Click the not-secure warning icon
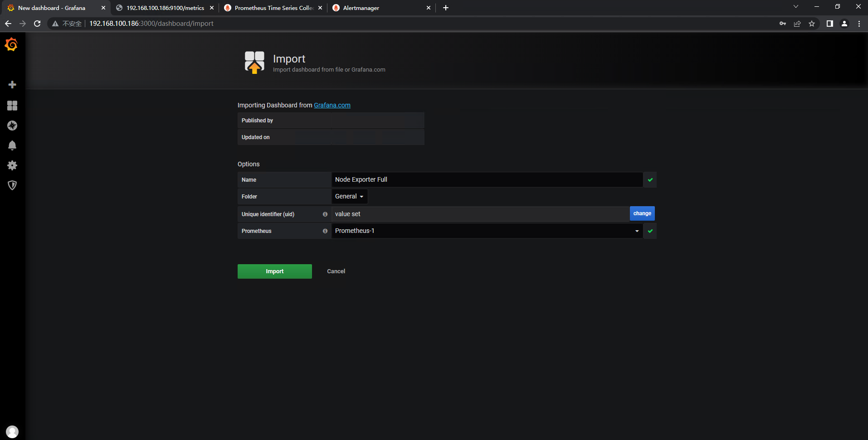 point(55,24)
